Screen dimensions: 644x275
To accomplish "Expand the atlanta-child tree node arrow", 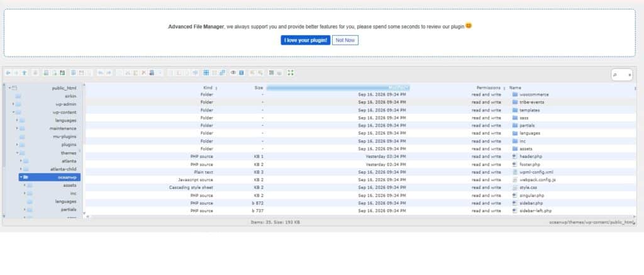I will (x=21, y=169).
